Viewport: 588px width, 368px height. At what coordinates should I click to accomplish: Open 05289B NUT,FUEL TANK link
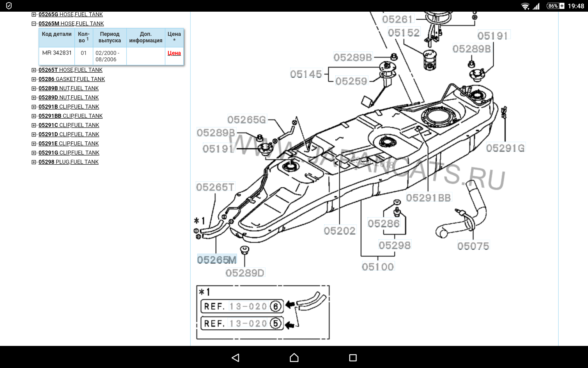tap(69, 88)
